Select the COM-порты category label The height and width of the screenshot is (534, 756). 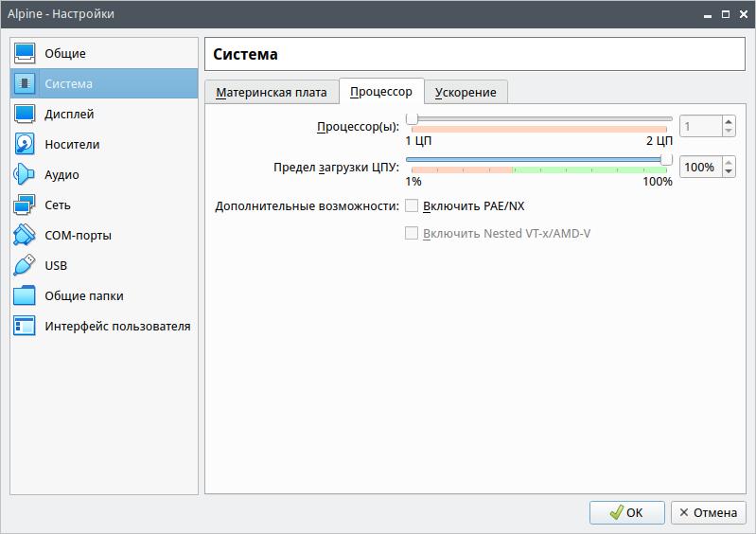79,236
